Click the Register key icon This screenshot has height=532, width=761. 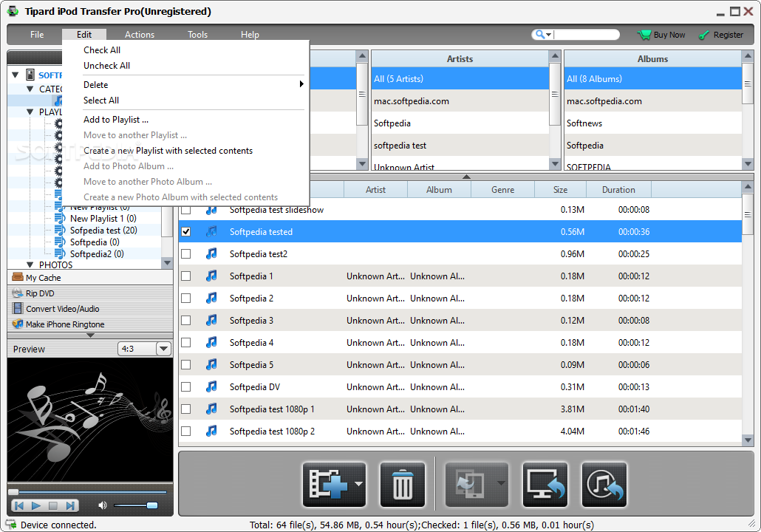(703, 35)
